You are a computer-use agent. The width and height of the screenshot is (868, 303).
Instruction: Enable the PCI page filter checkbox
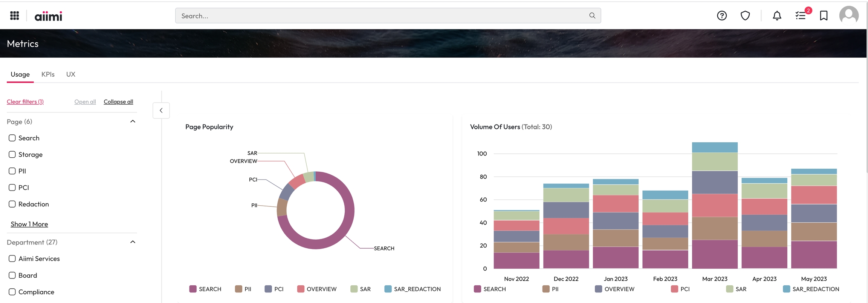point(12,188)
